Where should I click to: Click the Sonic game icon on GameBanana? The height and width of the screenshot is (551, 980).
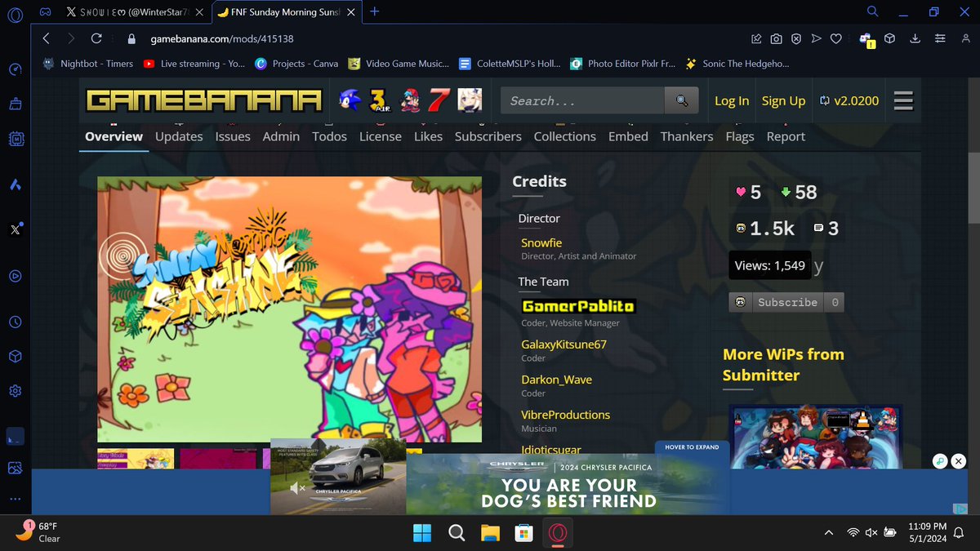click(x=350, y=100)
